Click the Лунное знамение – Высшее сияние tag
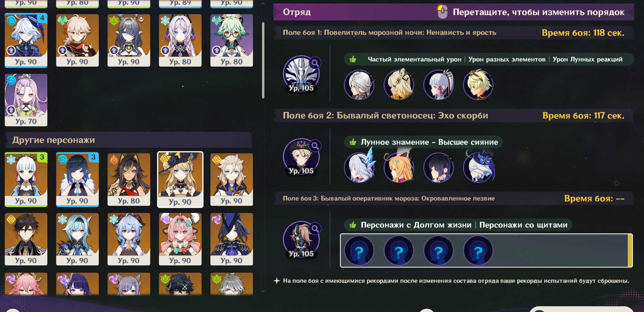The image size is (644, 312). point(429,142)
